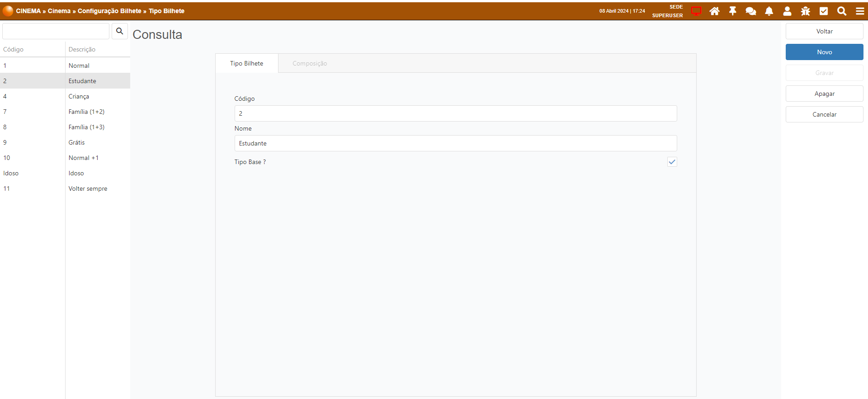868x399 pixels.
Task: Click the Apagar button
Action: (x=825, y=94)
